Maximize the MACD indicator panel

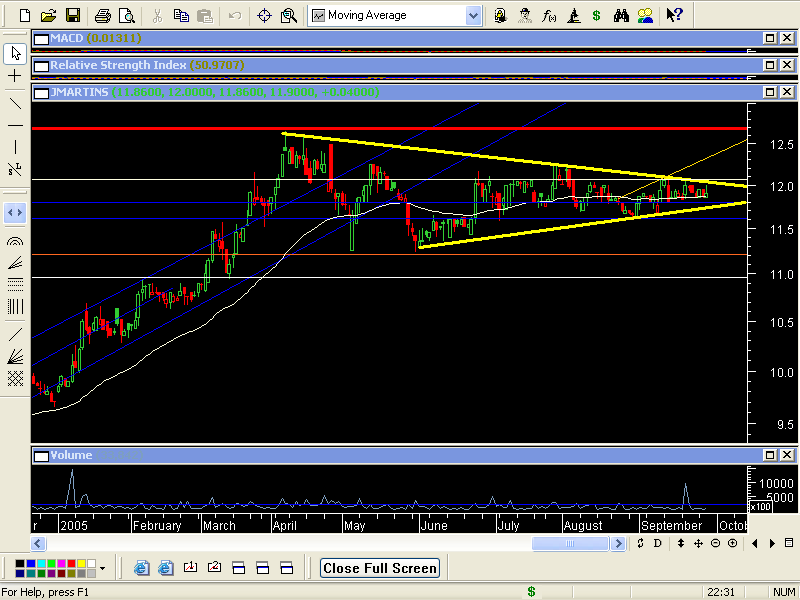771,38
